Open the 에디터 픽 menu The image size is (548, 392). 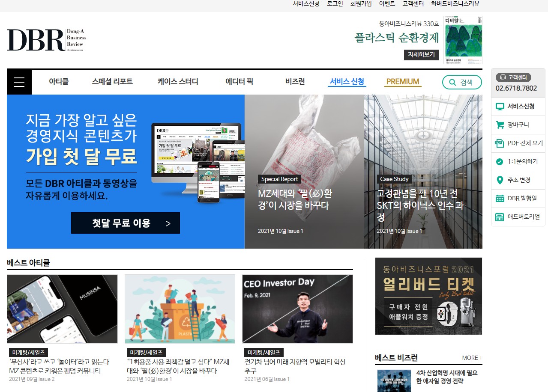pyautogui.click(x=239, y=82)
